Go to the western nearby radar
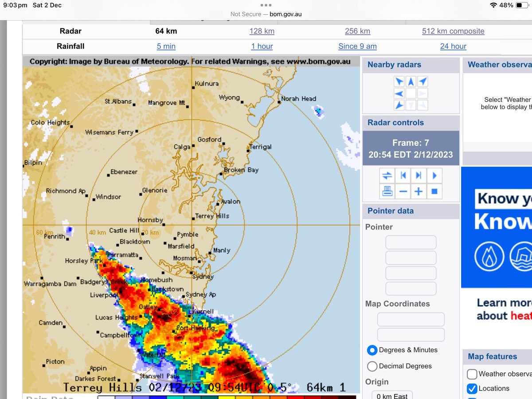Screen dimensions: 532x399 coord(399,94)
